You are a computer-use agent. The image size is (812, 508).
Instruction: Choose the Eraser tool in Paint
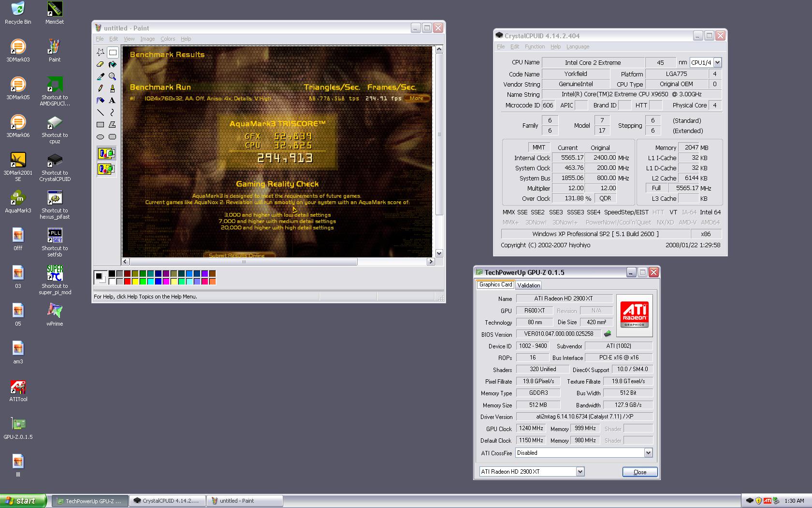pos(101,64)
